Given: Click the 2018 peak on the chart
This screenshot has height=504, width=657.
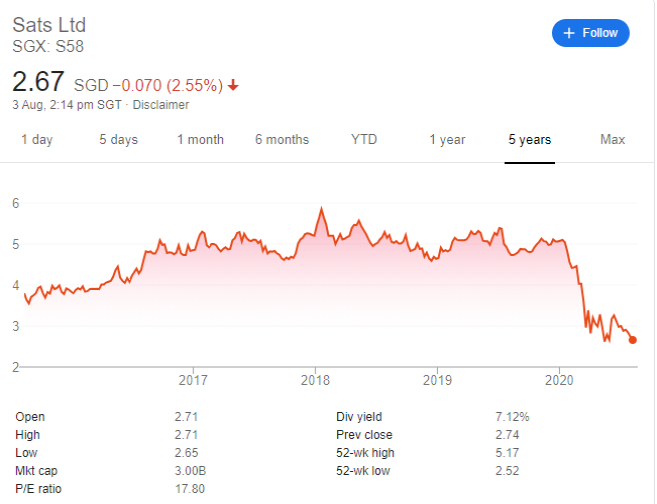Looking at the screenshot, I should coord(321,208).
